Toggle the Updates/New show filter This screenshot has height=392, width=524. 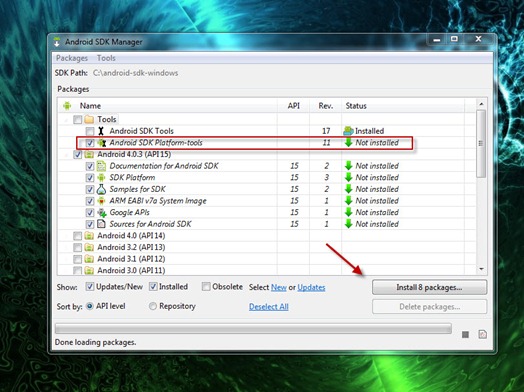coord(90,287)
